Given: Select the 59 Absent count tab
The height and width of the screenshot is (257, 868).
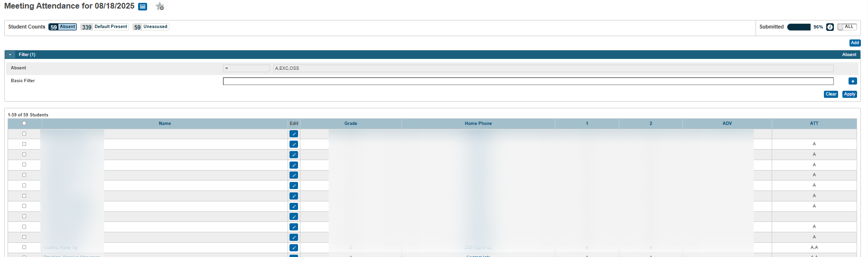Looking at the screenshot, I should pyautogui.click(x=63, y=27).
